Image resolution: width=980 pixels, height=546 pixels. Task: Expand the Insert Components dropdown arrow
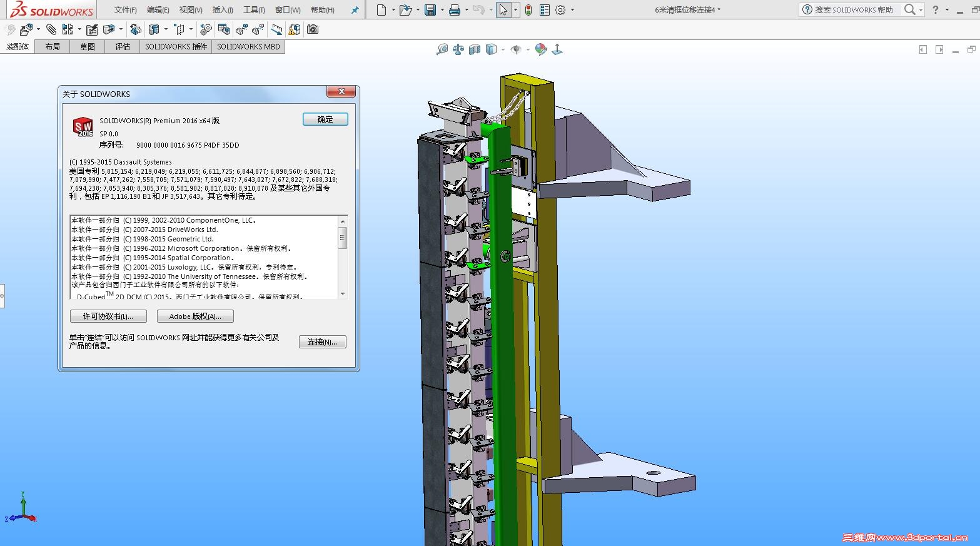pos(38,29)
